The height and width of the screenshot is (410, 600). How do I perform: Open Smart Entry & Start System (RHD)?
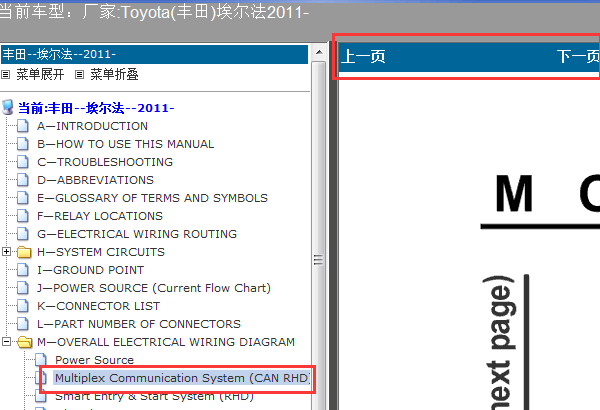(154, 396)
